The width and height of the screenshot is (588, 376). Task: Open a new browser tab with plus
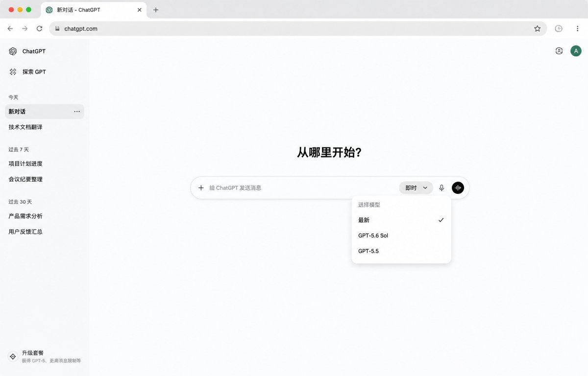[x=156, y=10]
